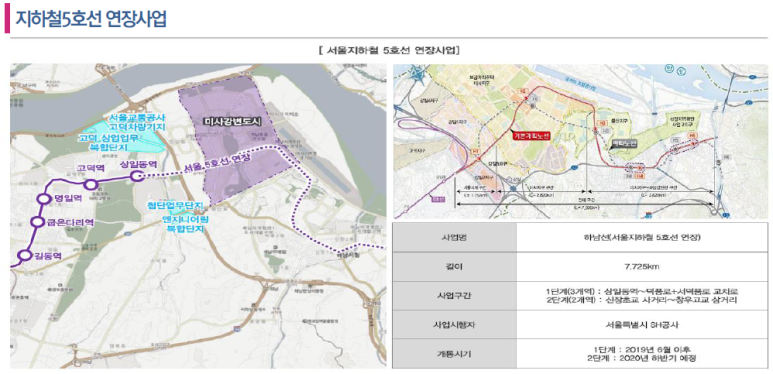The width and height of the screenshot is (773, 374).
Task: Click the 1단계(3개역) section line
Action: point(641,291)
